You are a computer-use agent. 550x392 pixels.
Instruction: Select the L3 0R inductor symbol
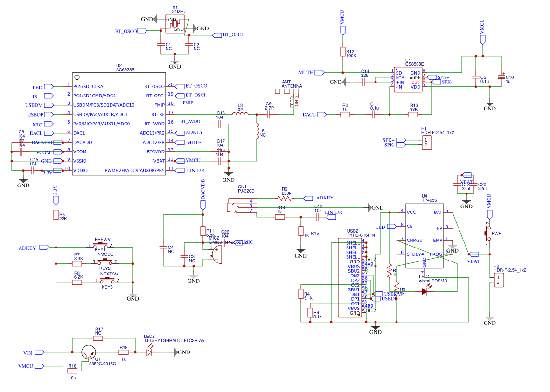240,113
